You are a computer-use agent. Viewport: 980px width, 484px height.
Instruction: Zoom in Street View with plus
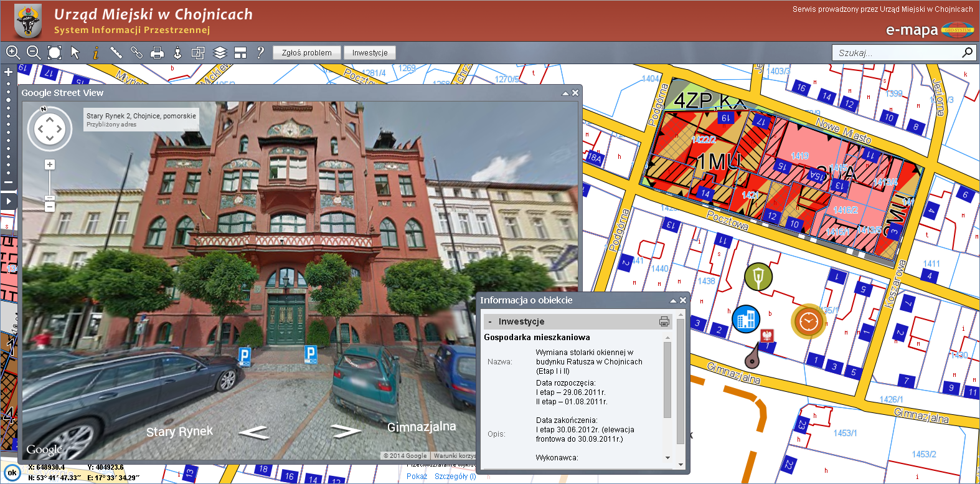[50, 164]
